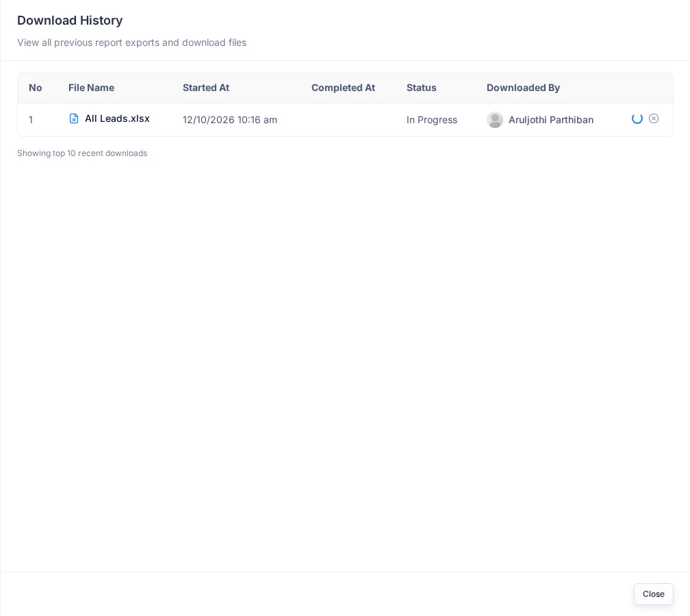Click the spreadsheet file icon beside All Leads.xlsx
Image resolution: width=690 pixels, height=616 pixels.
[x=74, y=118]
